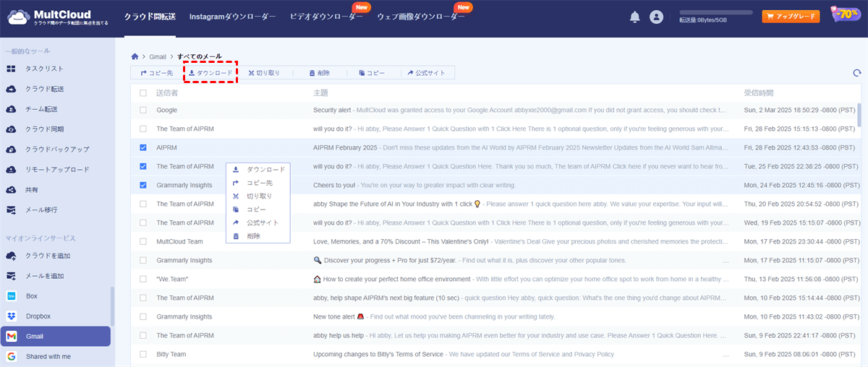This screenshot has height=367, width=868.
Task: Go to home via breadcrumb house icon
Action: point(135,56)
